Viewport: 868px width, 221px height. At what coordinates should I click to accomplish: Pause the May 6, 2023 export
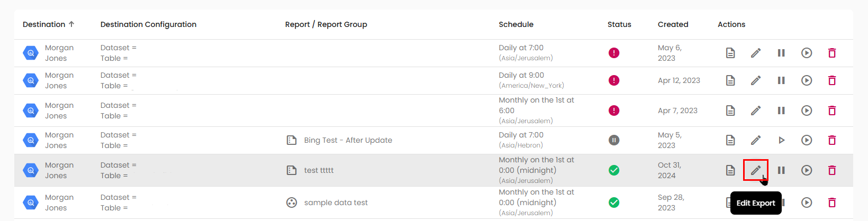(781, 53)
